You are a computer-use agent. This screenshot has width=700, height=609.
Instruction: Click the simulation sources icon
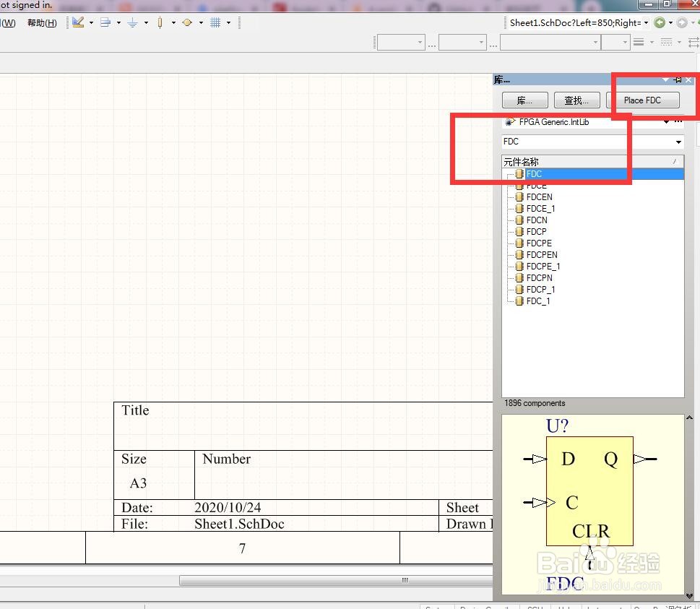pos(188,22)
